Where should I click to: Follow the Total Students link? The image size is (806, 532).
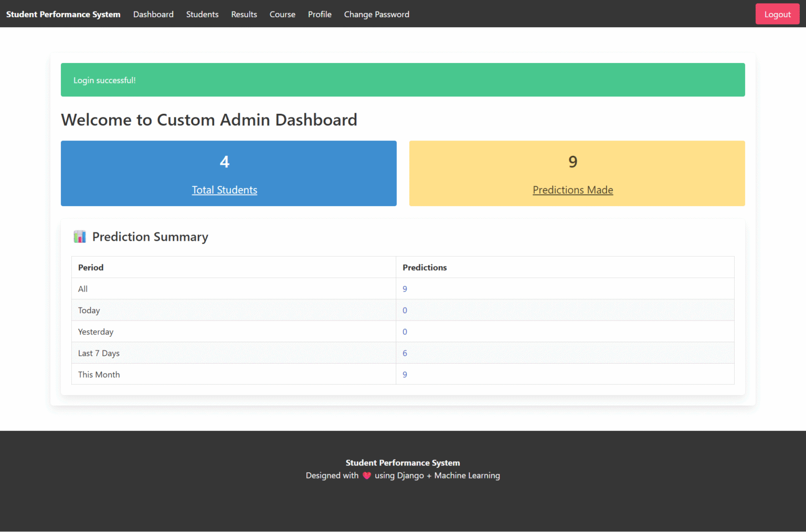click(x=225, y=190)
